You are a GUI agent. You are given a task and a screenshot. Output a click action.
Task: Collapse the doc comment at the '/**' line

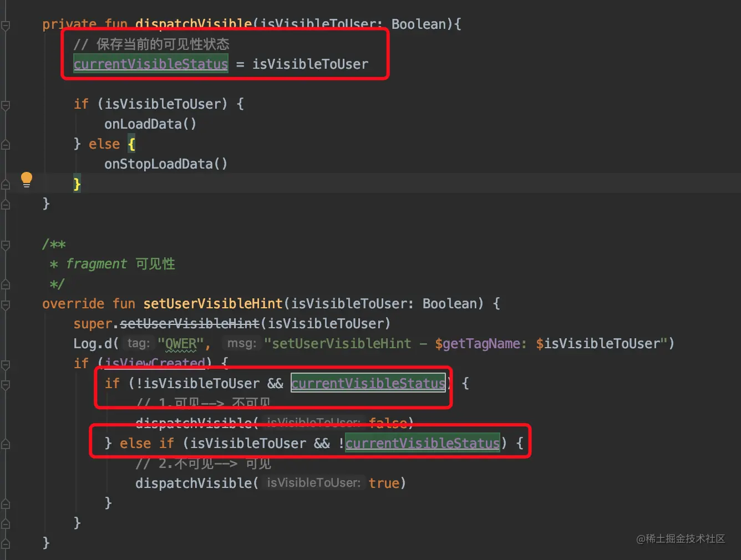[6, 245]
